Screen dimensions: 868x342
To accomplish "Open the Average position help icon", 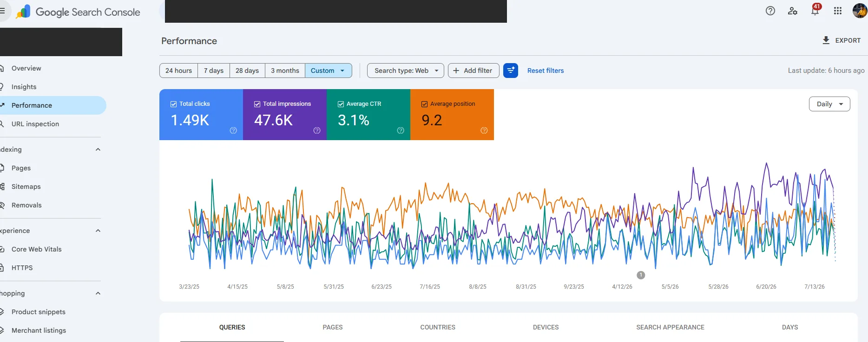I will pos(484,130).
